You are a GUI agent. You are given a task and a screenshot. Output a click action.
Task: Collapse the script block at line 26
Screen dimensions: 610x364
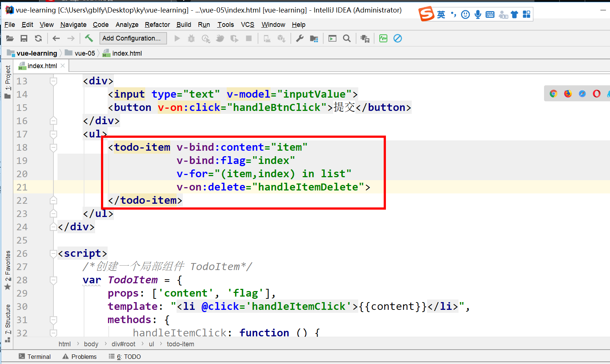click(53, 253)
